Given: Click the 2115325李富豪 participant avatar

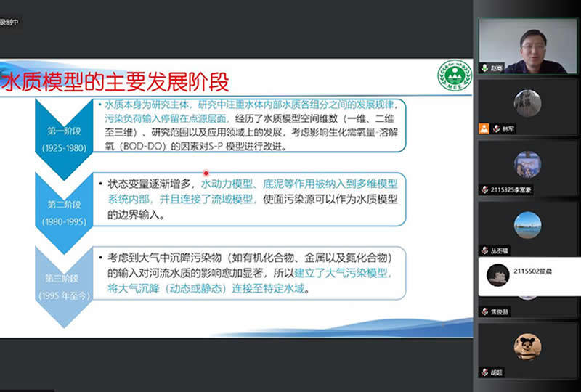Looking at the screenshot, I should pyautogui.click(x=527, y=164).
